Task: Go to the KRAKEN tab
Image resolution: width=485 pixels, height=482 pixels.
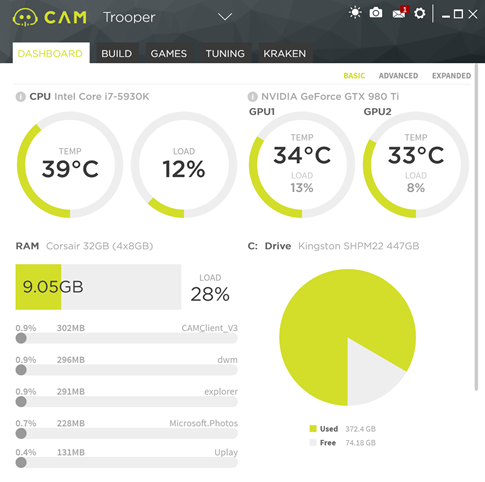Action: tap(284, 53)
